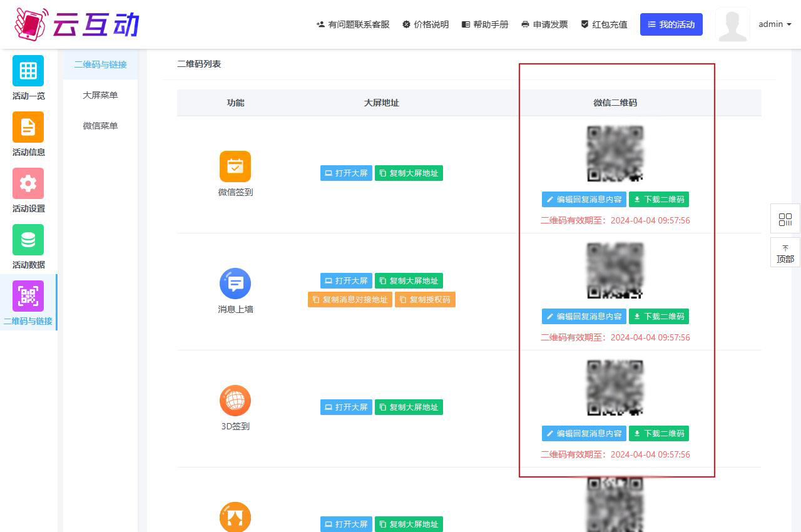
Task: Click 下载二维码 for 微信签到
Action: (659, 200)
